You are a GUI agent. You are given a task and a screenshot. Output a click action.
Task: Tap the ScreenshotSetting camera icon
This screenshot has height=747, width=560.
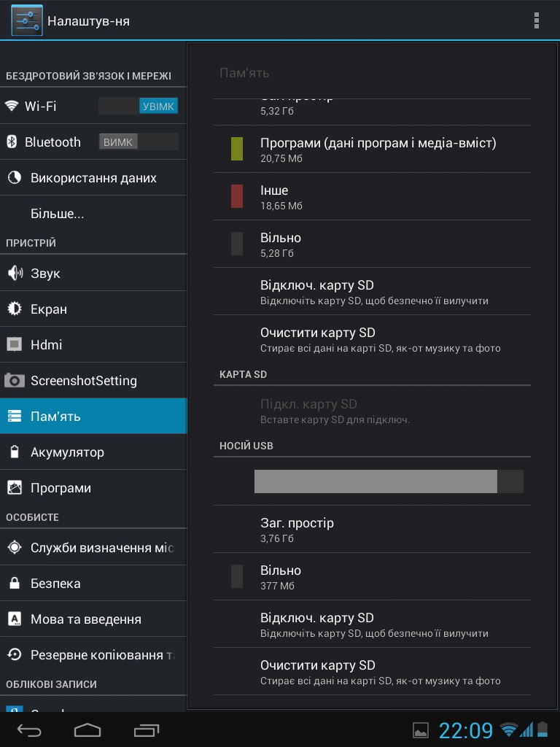pos(14,380)
